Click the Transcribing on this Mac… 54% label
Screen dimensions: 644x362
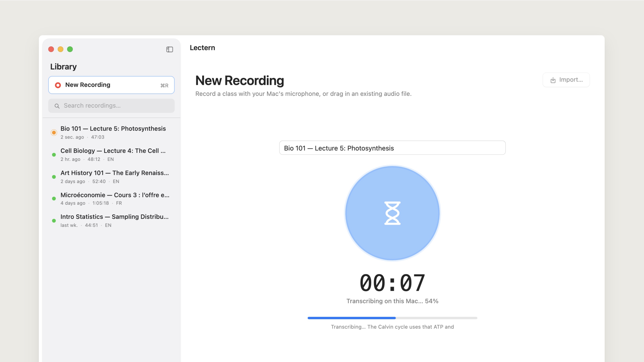tap(392, 301)
